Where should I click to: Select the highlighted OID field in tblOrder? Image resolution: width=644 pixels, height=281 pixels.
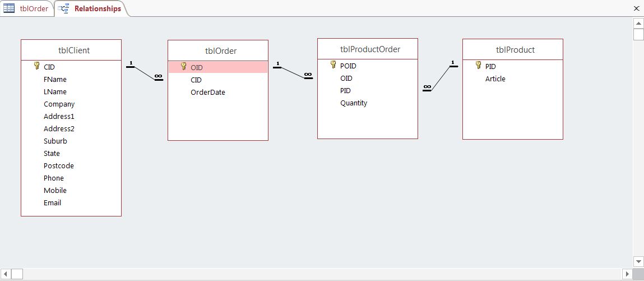point(218,67)
